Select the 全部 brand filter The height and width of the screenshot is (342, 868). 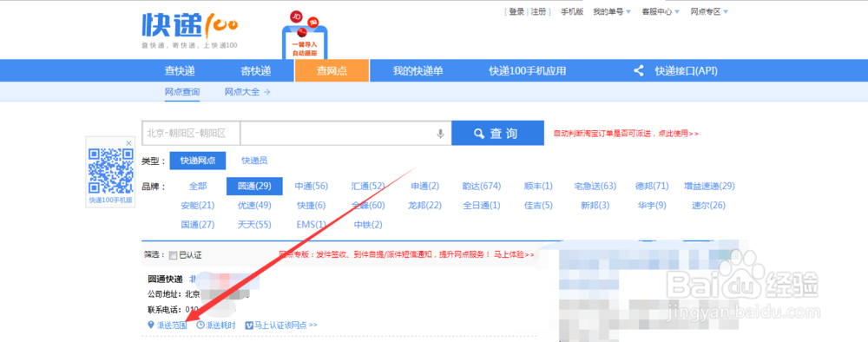pos(198,186)
